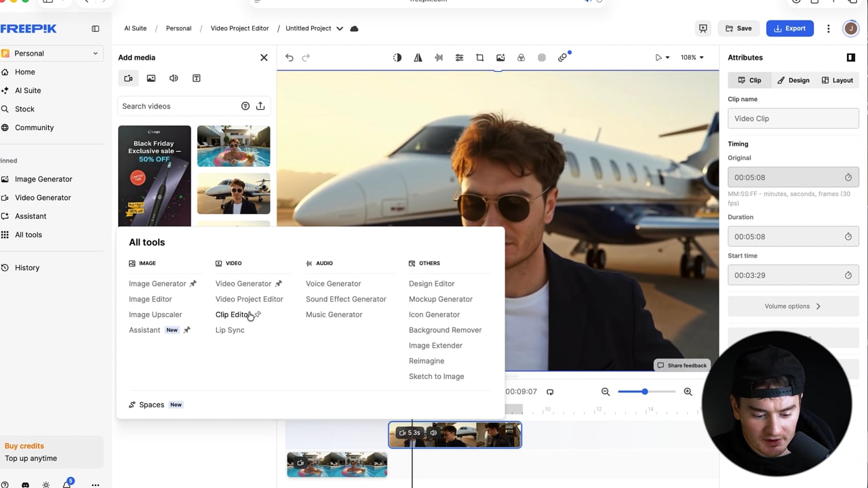
Task: Undo the last edit
Action: (x=290, y=58)
